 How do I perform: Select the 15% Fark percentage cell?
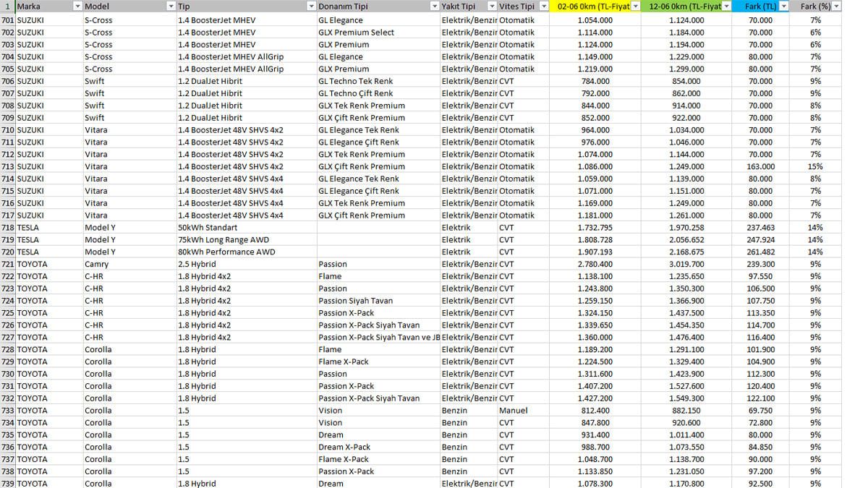(815, 166)
